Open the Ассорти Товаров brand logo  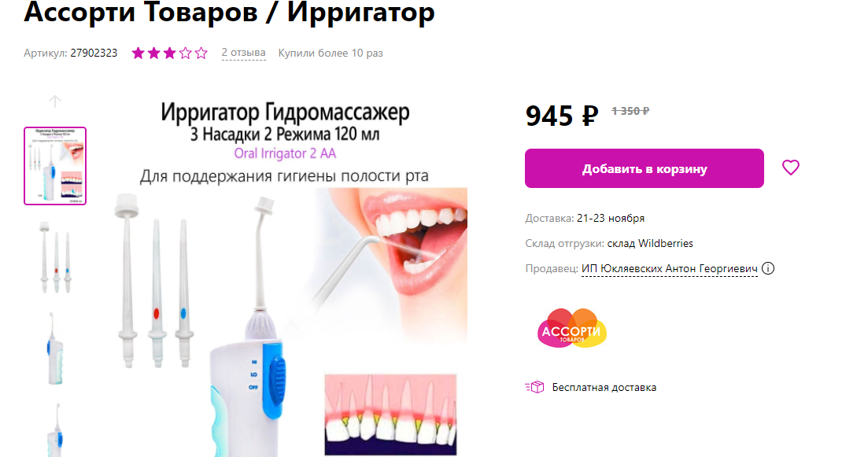click(x=572, y=328)
